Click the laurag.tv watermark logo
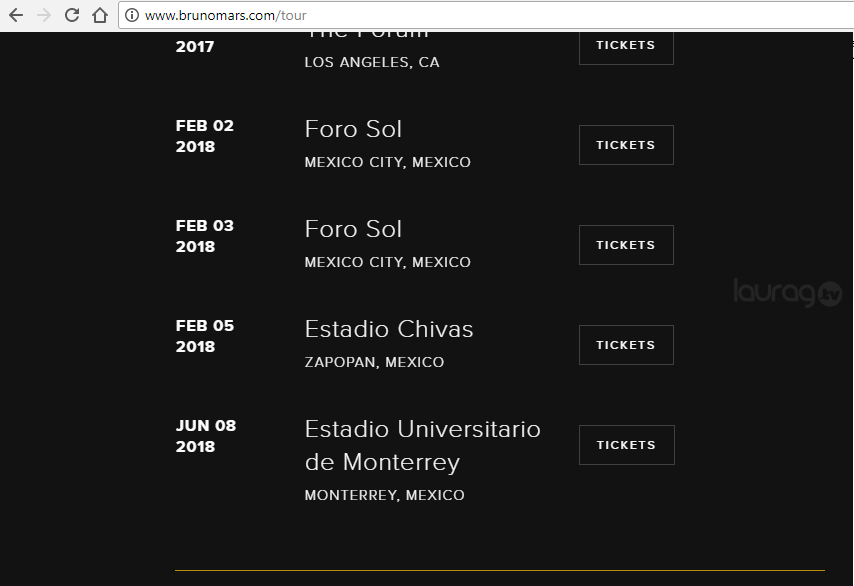854x586 pixels. point(787,292)
